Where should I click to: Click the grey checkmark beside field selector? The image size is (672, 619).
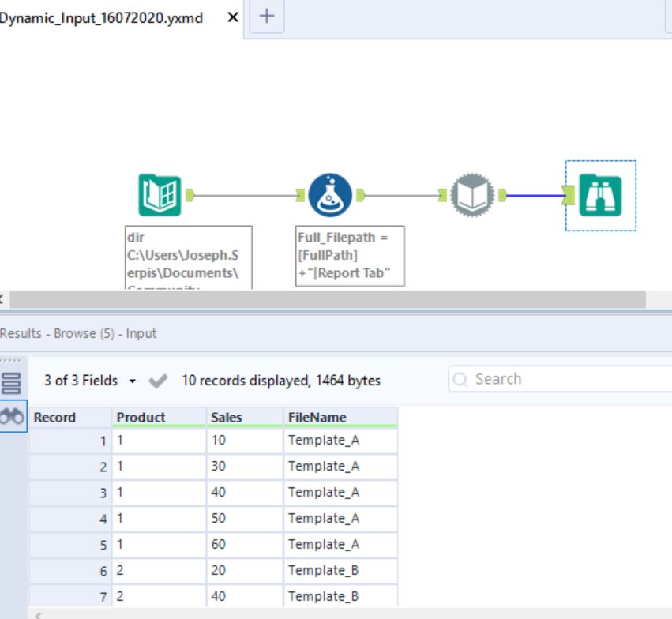point(158,381)
